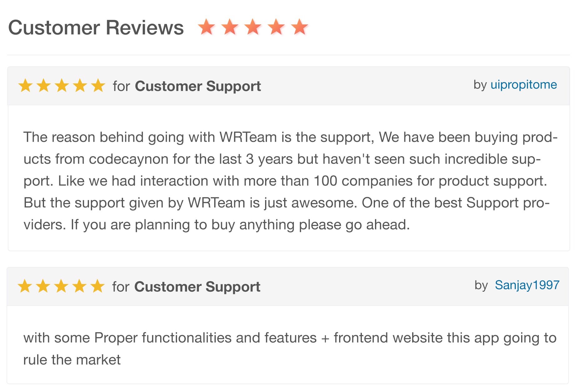This screenshot has width=577, height=392.
Task: Click the fifth orange star in Customer Reviews header
Action: point(300,27)
